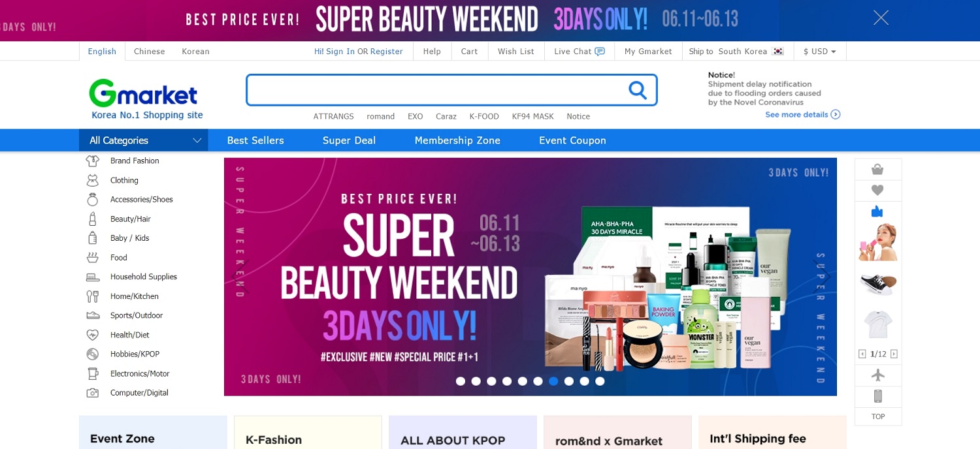Click the heart wish list icon in sidebar
The image size is (980, 449).
click(877, 191)
